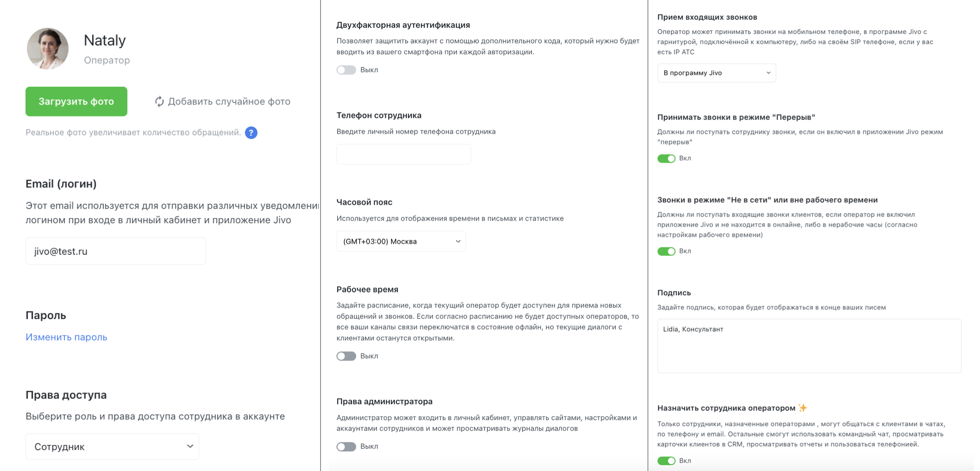Image resolution: width=980 pixels, height=471 pixels.
Task: Click the Загрузить фото upload photo button
Action: 76,101
